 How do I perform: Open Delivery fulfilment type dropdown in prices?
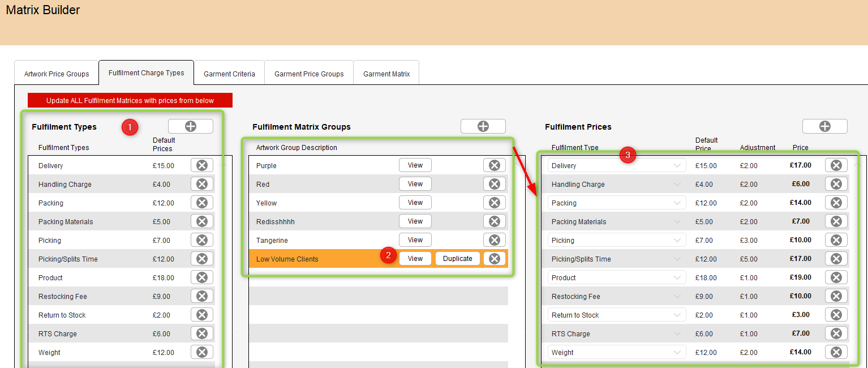pos(617,165)
